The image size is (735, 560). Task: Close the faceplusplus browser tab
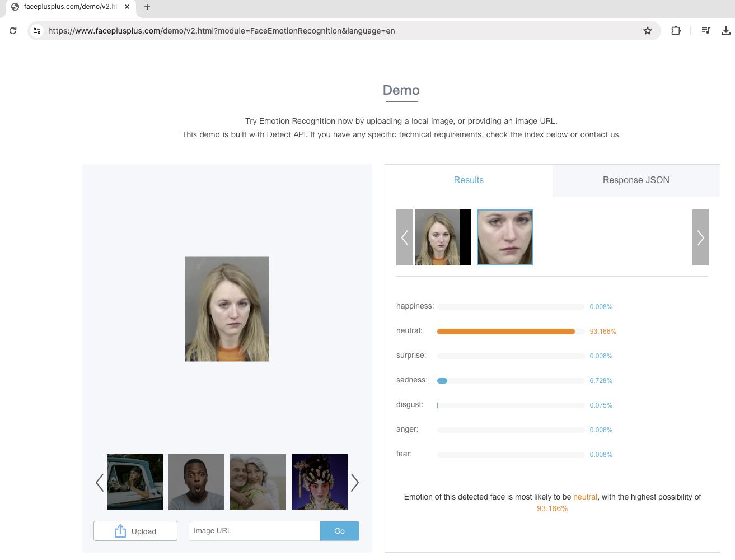(x=127, y=7)
